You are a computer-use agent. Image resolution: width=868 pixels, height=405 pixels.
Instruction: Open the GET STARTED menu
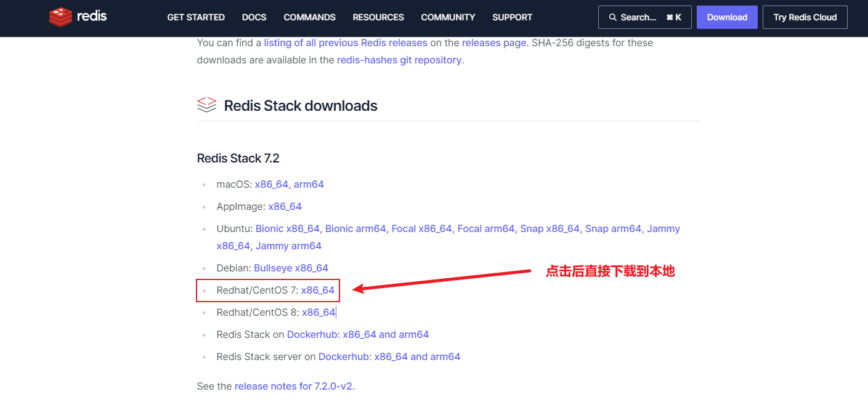(x=196, y=17)
